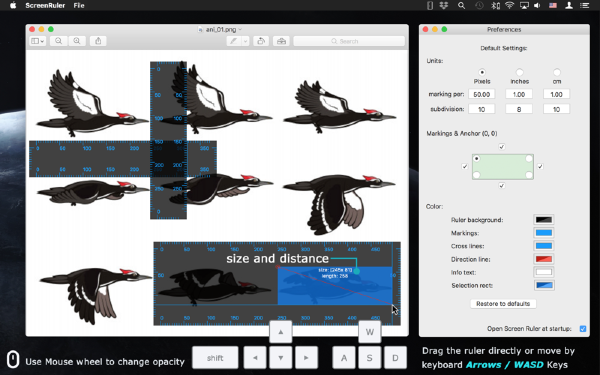
Task: Click the Restore to defaults button
Action: tap(503, 303)
